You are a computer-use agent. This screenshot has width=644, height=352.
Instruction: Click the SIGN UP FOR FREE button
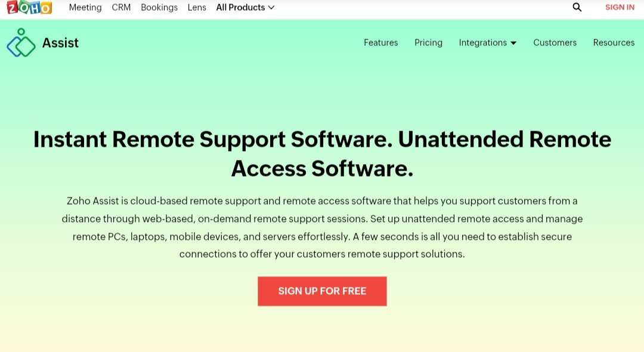322,291
